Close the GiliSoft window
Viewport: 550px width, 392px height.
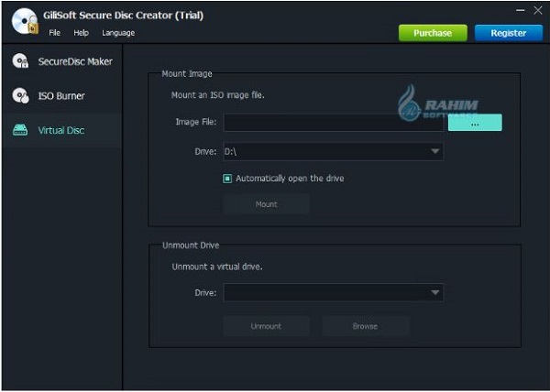point(538,10)
